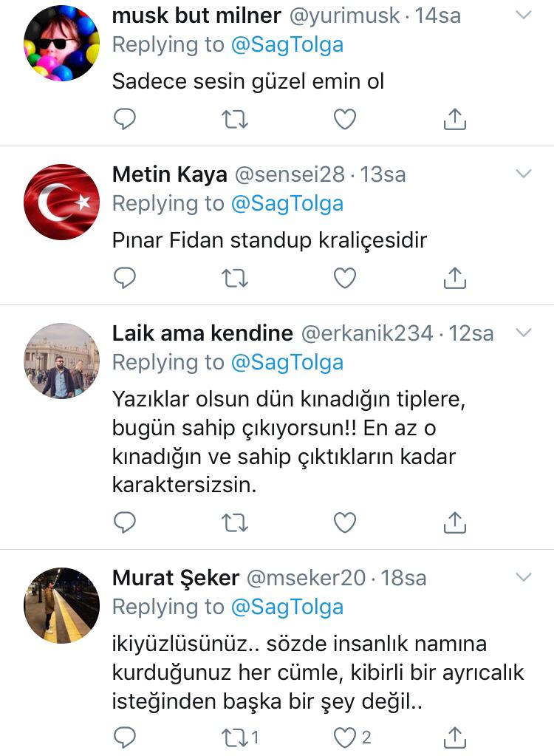Screen dimensions: 554x756
Task: Reply to Murat Şeker's tweet
Action: tap(125, 737)
